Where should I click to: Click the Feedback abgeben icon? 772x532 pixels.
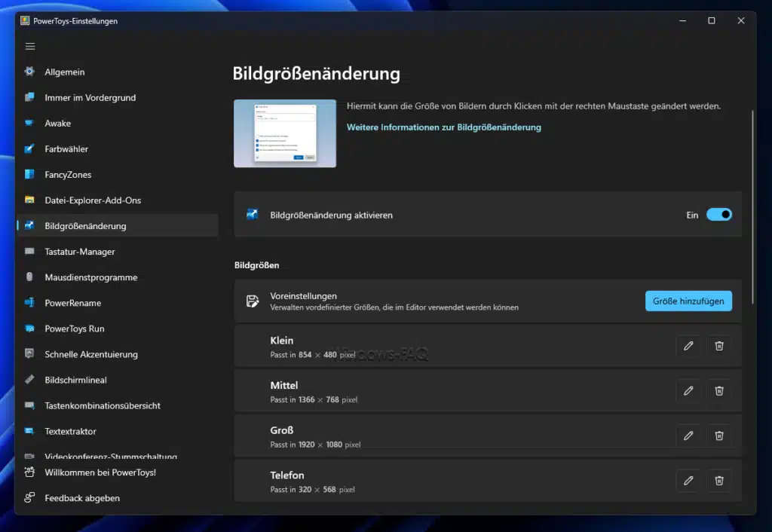[x=29, y=497]
